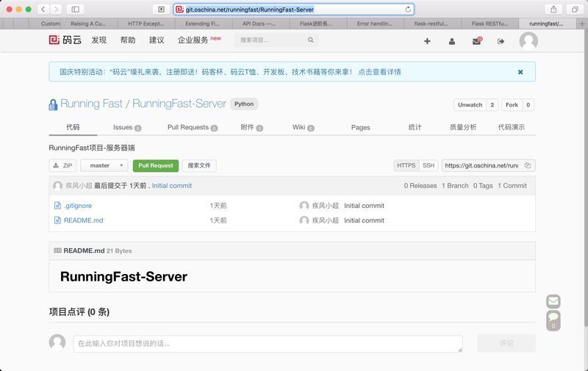Viewport: 588px width, 371px height.
Task: Click the commenter avatar near comment box
Action: tap(57, 342)
